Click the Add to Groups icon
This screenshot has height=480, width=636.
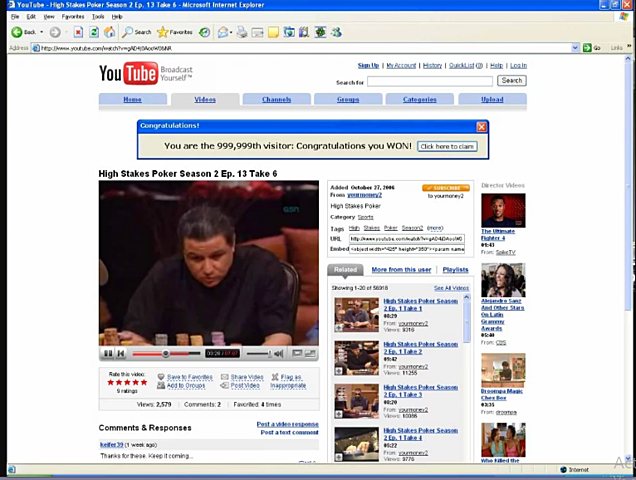[x=161, y=385]
